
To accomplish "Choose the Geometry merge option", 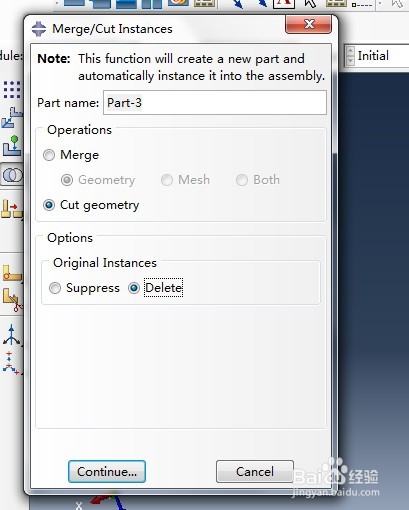I will click(67, 180).
